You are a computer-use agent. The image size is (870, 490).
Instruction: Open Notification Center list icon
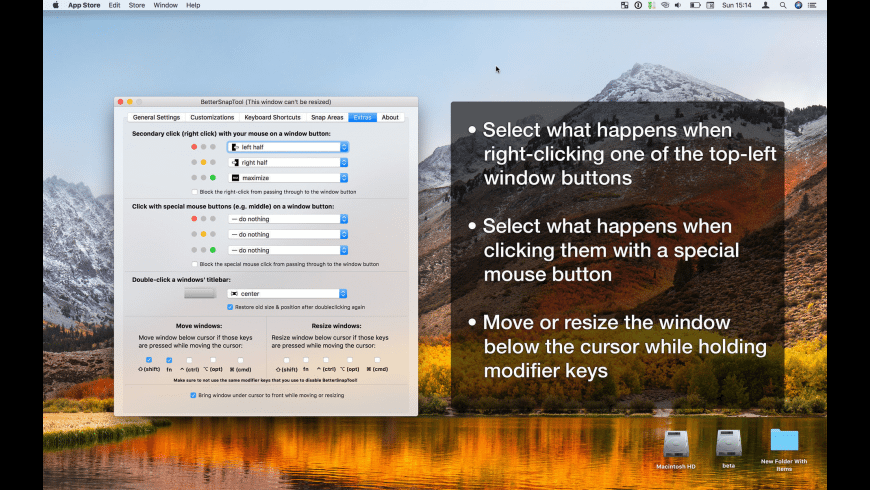(812, 5)
